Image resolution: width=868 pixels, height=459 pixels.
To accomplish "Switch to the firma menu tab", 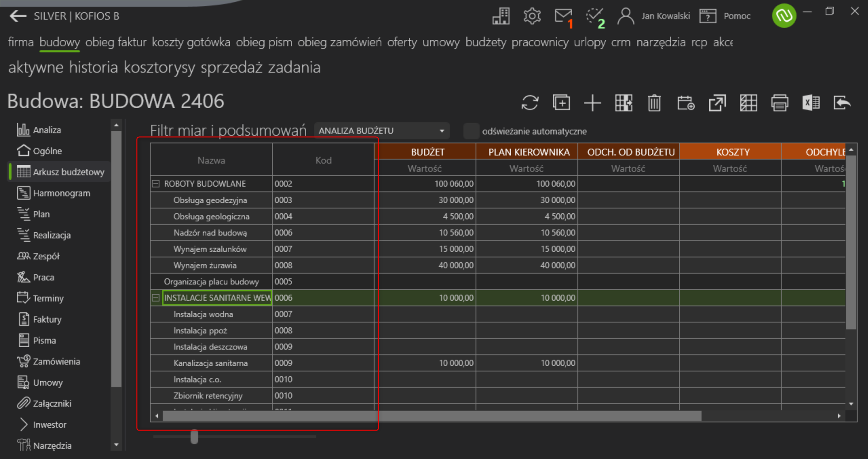I will coord(21,42).
